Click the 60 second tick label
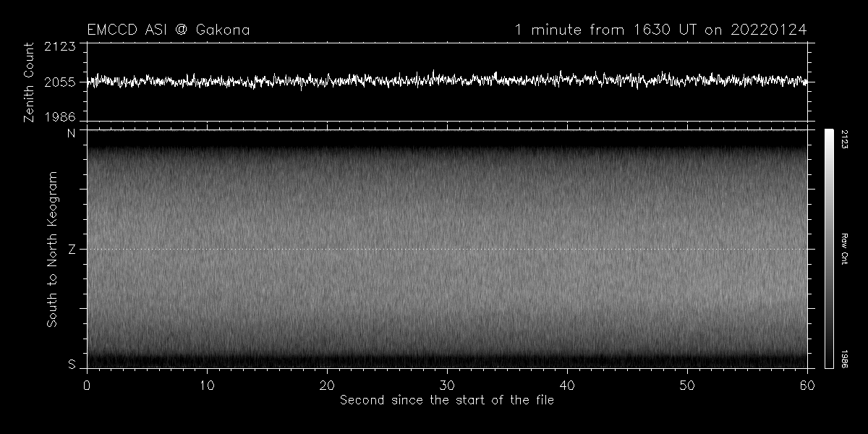 807,384
